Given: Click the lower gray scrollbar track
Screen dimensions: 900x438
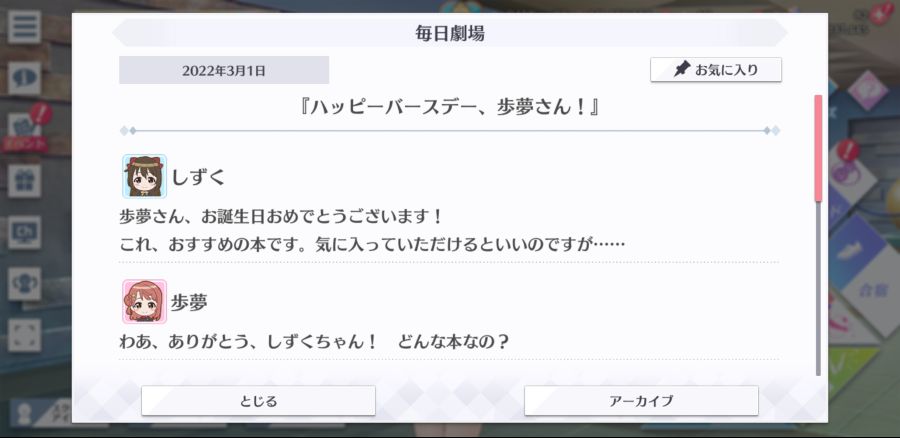Looking at the screenshot, I should pyautogui.click(x=818, y=289).
